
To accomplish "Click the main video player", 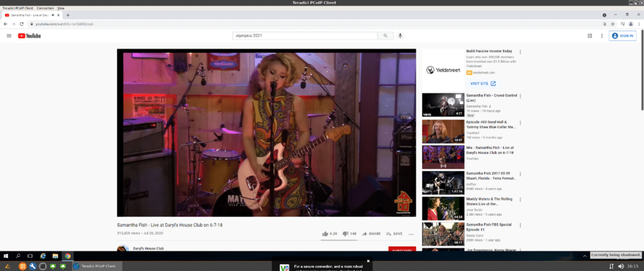I will [x=266, y=133].
